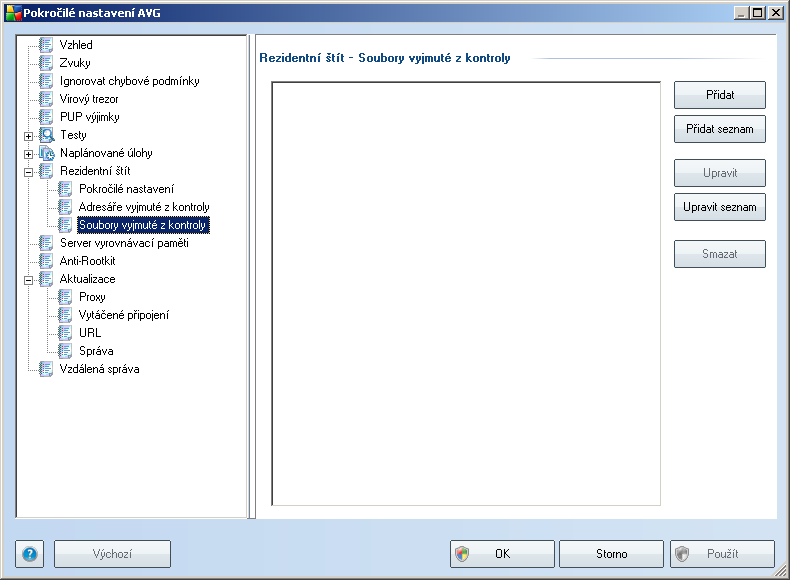Open Adresáře vyjmuté z kontroly

[x=144, y=207]
